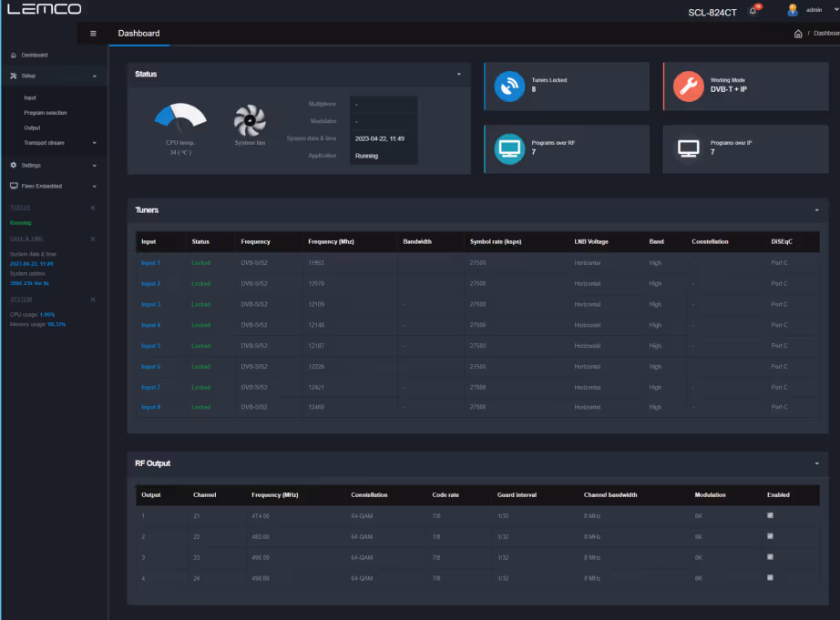Click the SCL-824CT device name
Screen dimensions: 840x620
click(x=712, y=13)
